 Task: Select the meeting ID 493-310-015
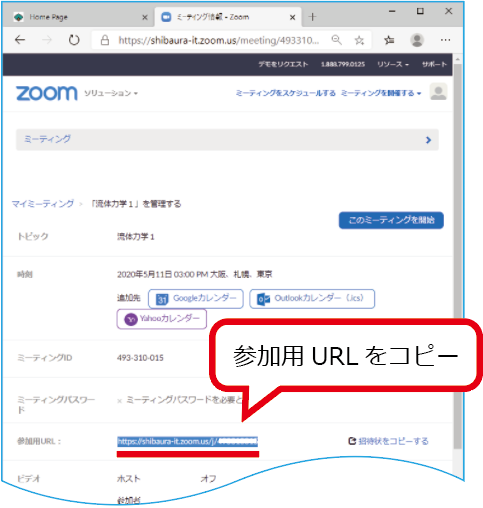coord(140,358)
